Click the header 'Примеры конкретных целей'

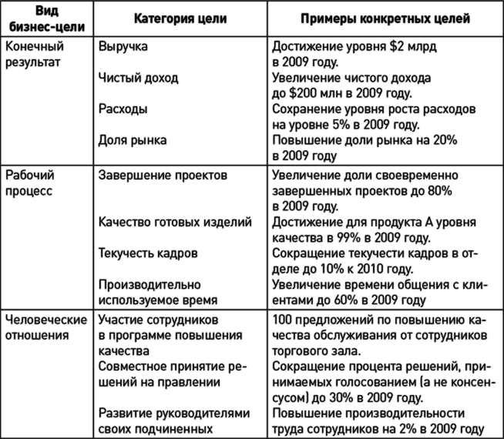[x=385, y=18]
